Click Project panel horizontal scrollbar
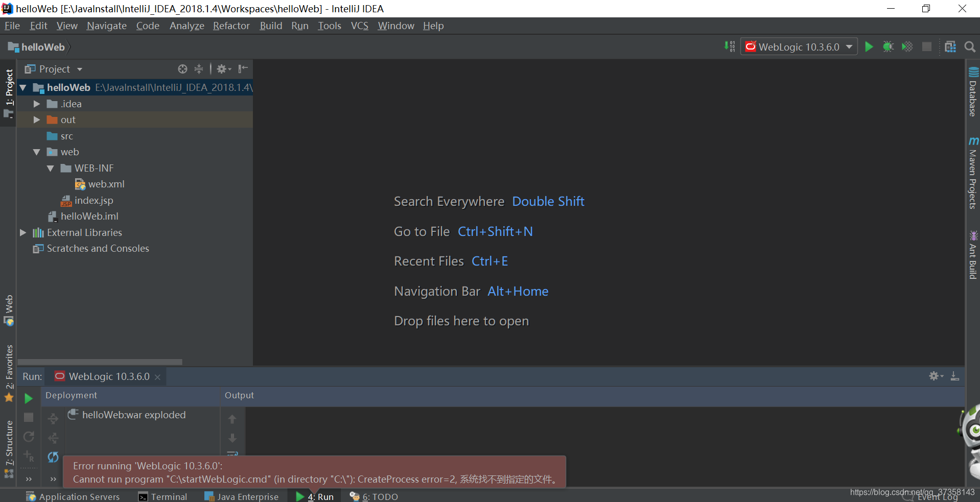The width and height of the screenshot is (980, 502). [100, 362]
